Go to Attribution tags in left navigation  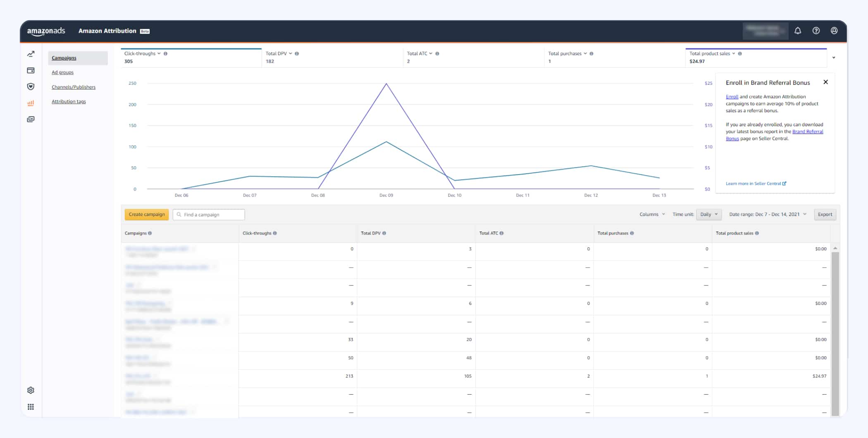pyautogui.click(x=69, y=101)
